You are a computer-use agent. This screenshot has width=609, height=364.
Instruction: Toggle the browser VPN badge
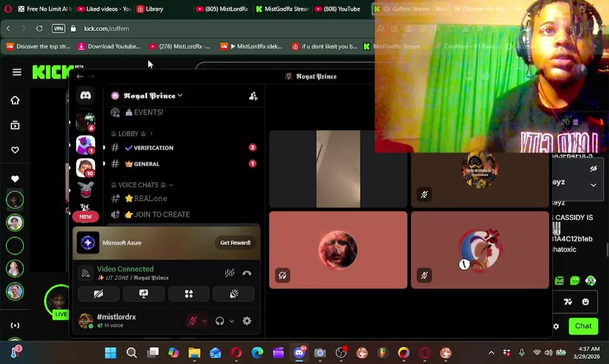[x=59, y=28]
